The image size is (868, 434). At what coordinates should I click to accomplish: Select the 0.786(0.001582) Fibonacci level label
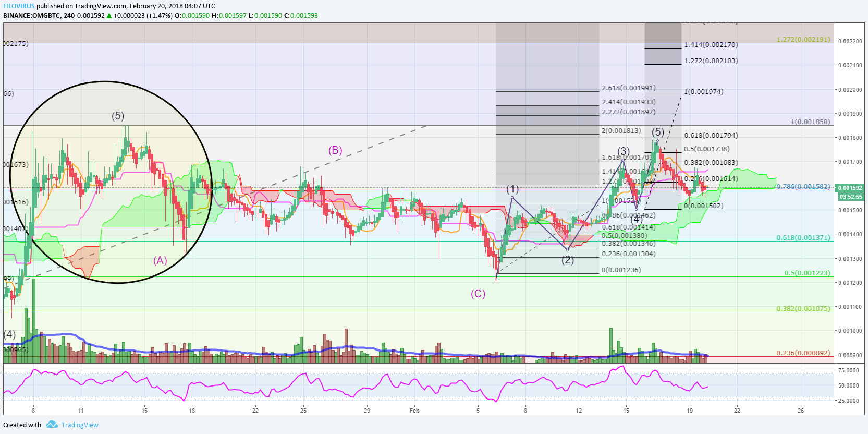click(x=803, y=186)
